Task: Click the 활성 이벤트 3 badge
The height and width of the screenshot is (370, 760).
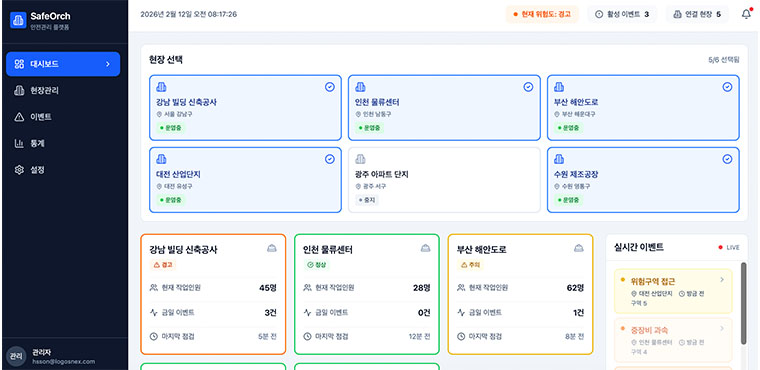Action: coord(622,14)
